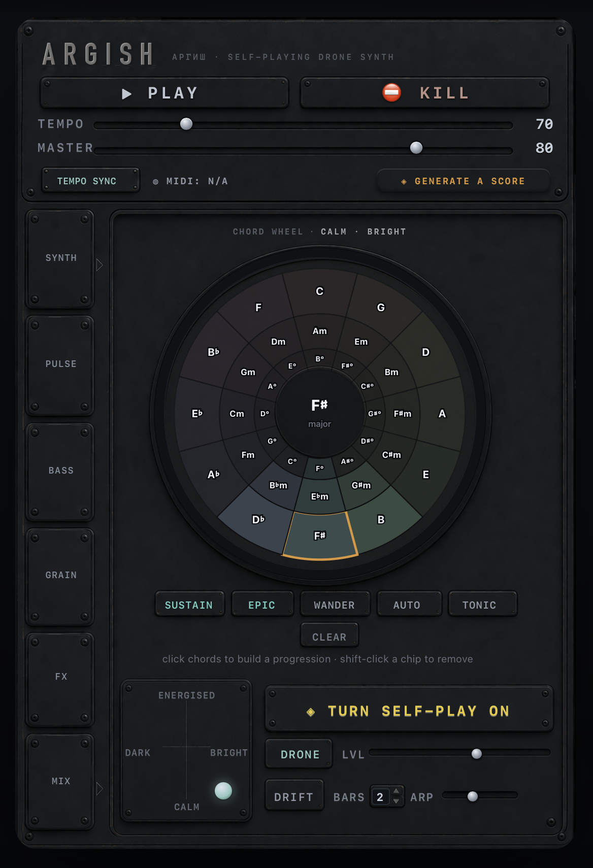Select Fm chord on wheel
This screenshot has width=593, height=868.
coord(248,455)
